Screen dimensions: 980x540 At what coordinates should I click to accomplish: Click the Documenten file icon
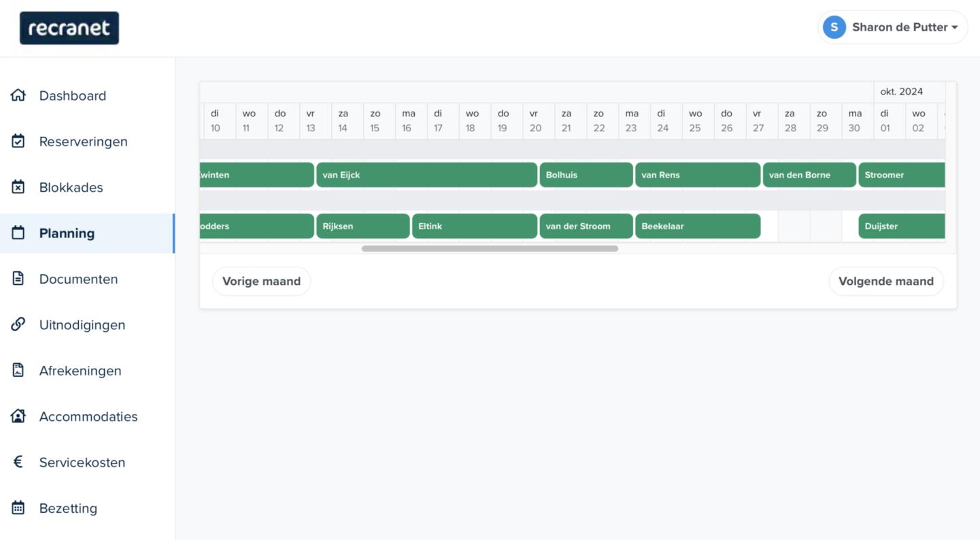click(18, 279)
